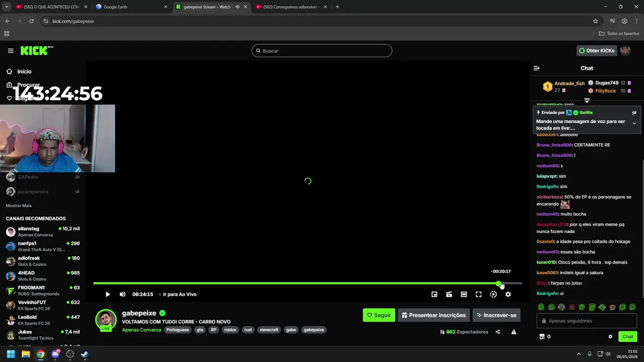The height and width of the screenshot is (362, 644).
Task: Open video player settings gear
Action: click(x=508, y=294)
